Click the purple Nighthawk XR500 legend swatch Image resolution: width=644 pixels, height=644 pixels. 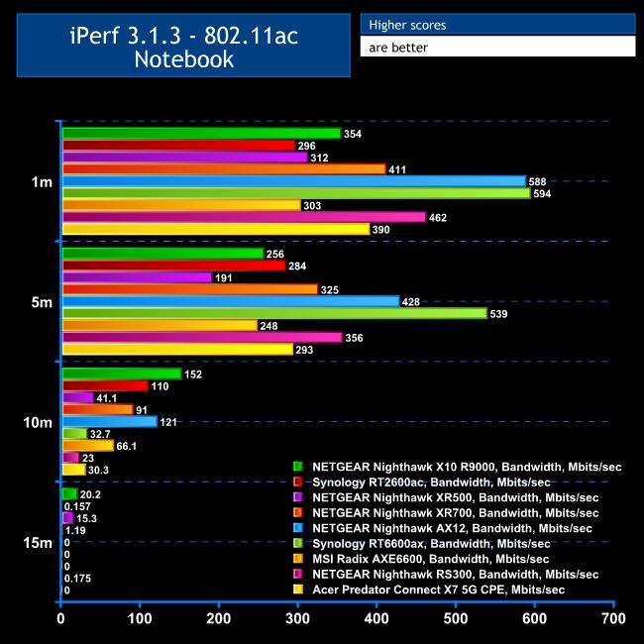tap(298, 497)
